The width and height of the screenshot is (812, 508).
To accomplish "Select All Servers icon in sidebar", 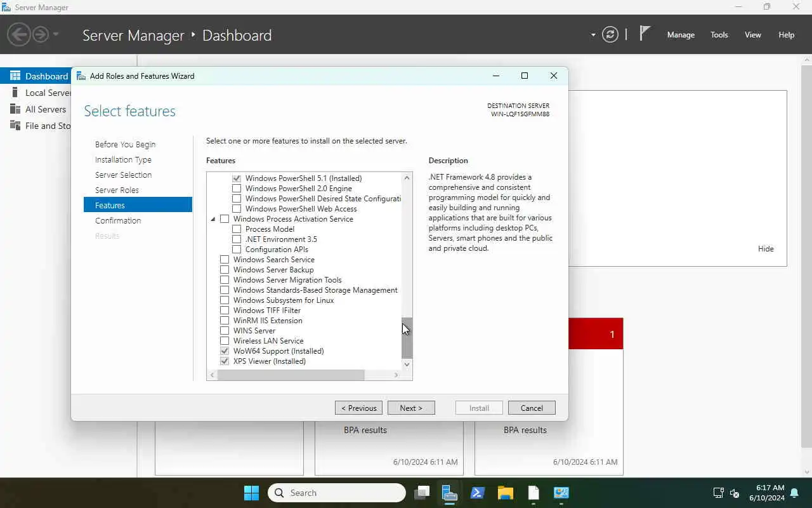I will click(x=15, y=109).
